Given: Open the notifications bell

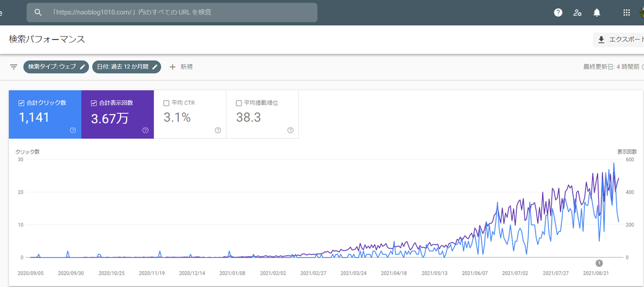Looking at the screenshot, I should tap(597, 12).
